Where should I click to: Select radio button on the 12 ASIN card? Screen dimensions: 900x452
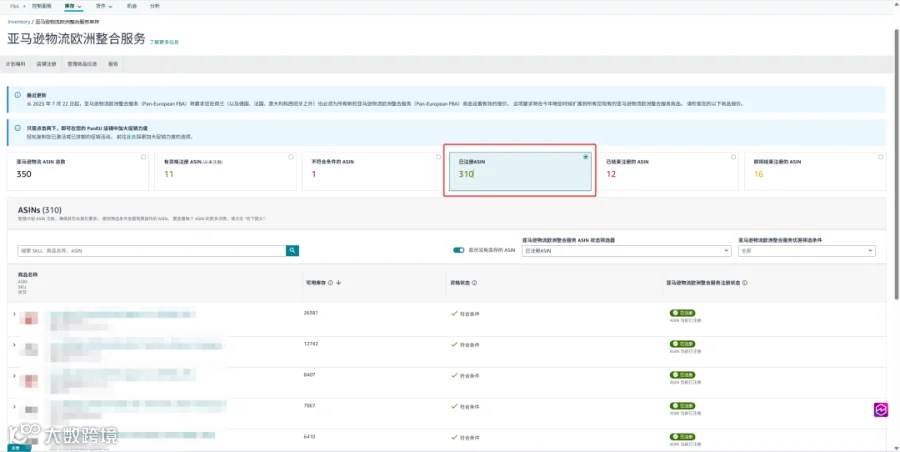point(734,157)
